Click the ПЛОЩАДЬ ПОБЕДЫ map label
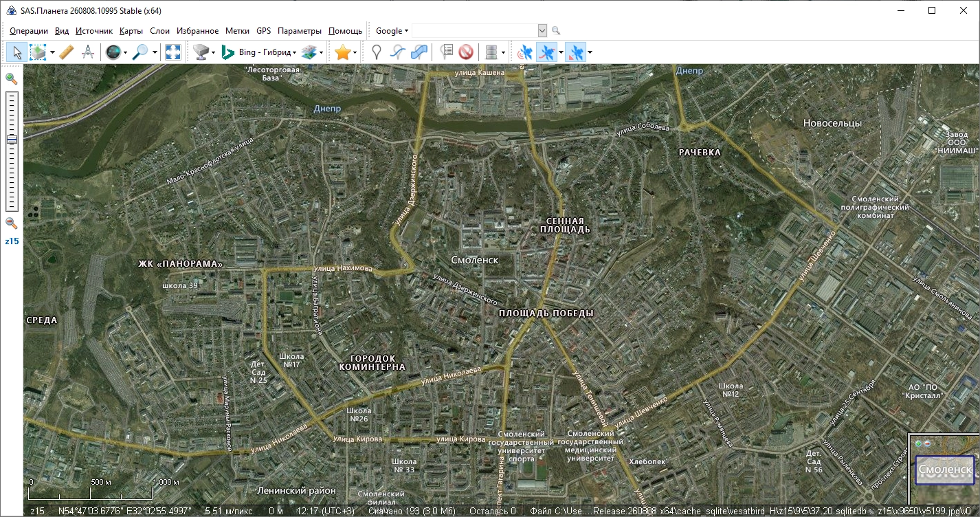 coord(546,313)
